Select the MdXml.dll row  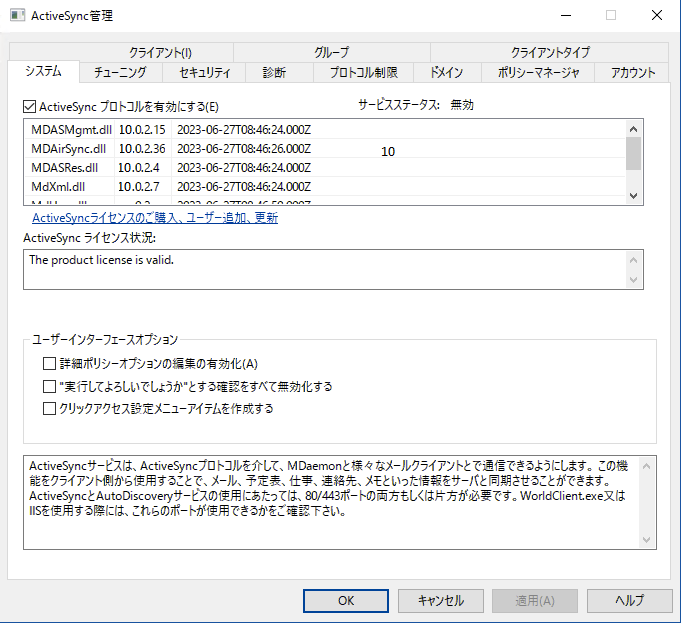pos(325,187)
